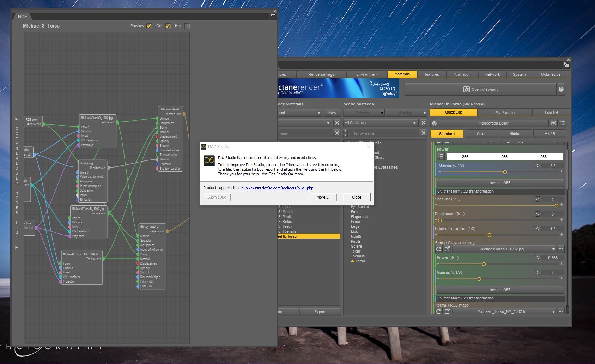Click the Octane icon beside Nodegraph Editor
Viewport: 595px width, 364px height.
pos(554,123)
